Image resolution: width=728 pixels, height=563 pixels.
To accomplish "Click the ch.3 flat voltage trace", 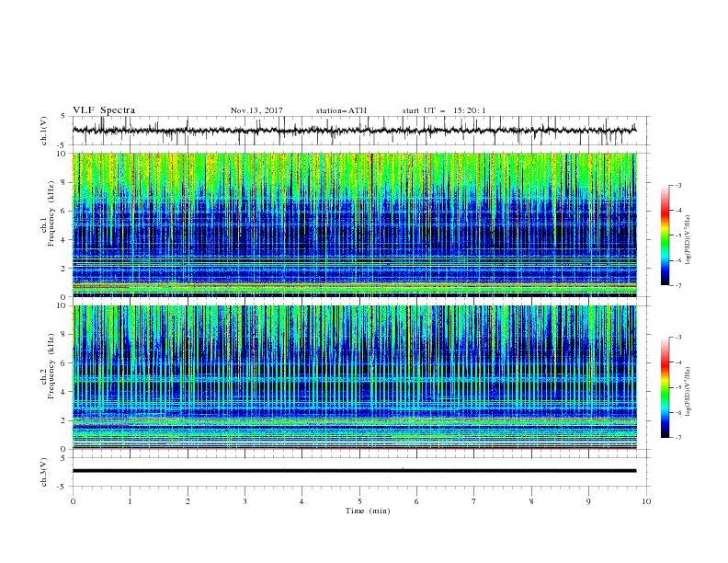I will point(354,471).
